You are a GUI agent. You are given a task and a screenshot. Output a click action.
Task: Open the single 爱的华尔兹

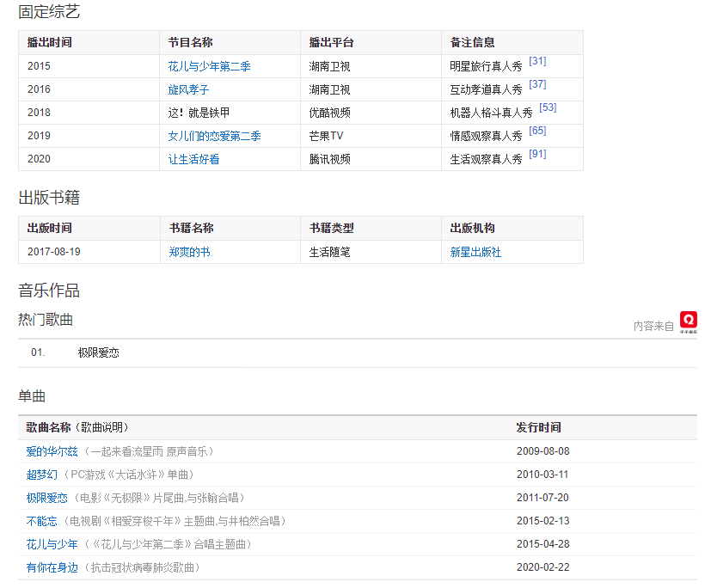click(x=52, y=451)
